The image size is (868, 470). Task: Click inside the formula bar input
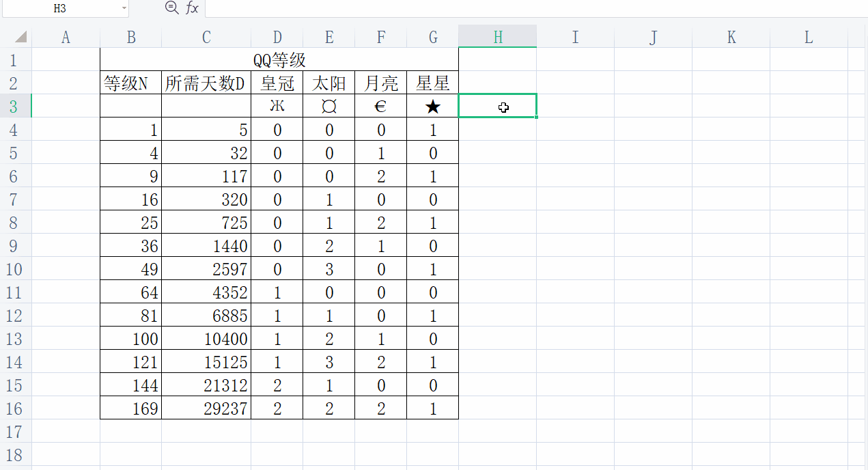coord(536,8)
